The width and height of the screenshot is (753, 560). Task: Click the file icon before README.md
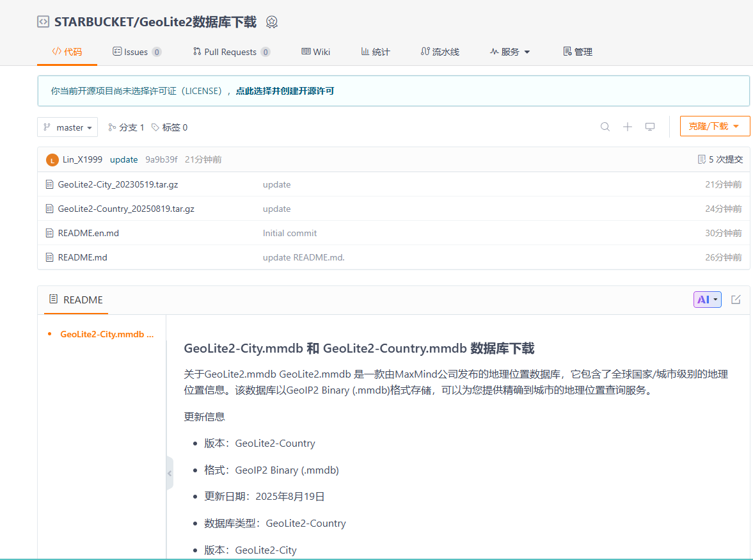click(50, 257)
